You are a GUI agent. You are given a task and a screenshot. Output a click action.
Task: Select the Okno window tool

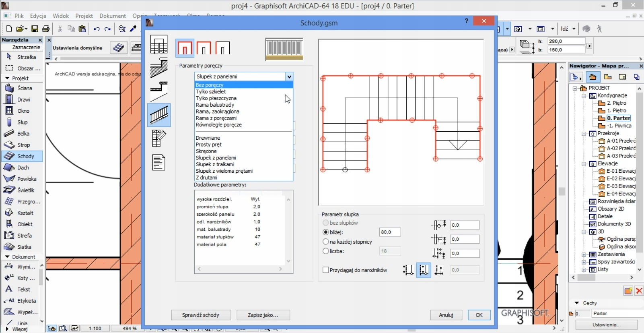click(x=22, y=111)
